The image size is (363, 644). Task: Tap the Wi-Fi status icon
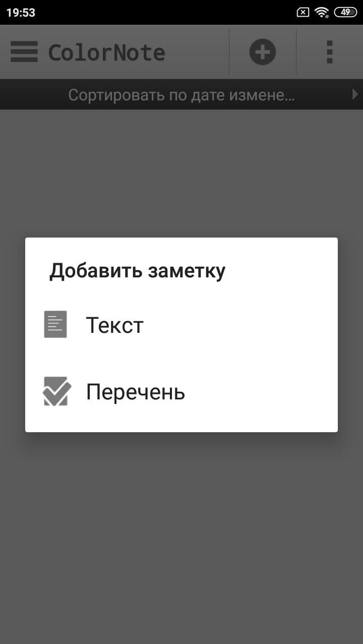(x=322, y=13)
